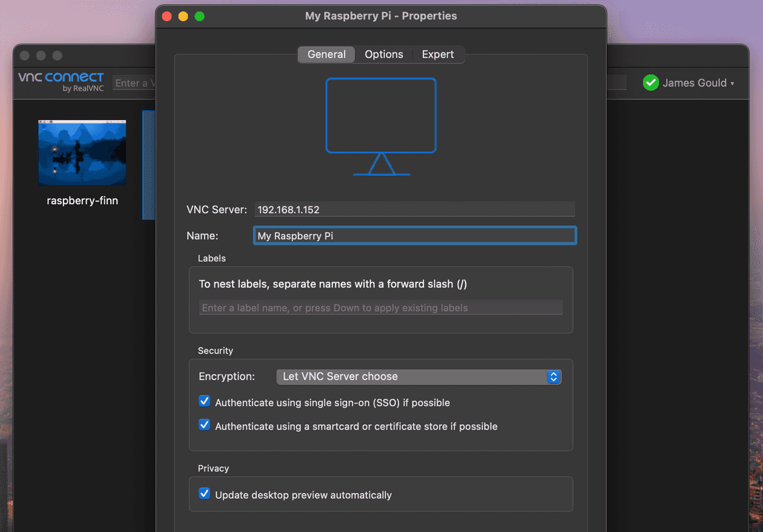Click the green status checkmark beside James Gould
Image resolution: width=763 pixels, height=532 pixels.
650,82
